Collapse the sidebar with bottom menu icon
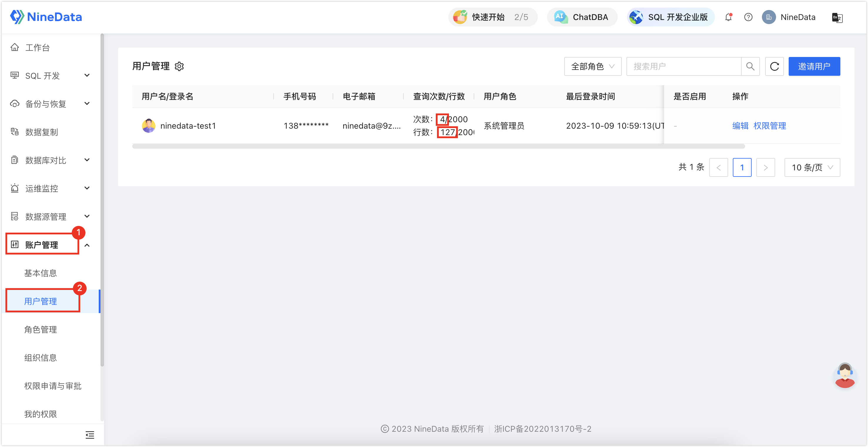The image size is (868, 447). point(90,435)
